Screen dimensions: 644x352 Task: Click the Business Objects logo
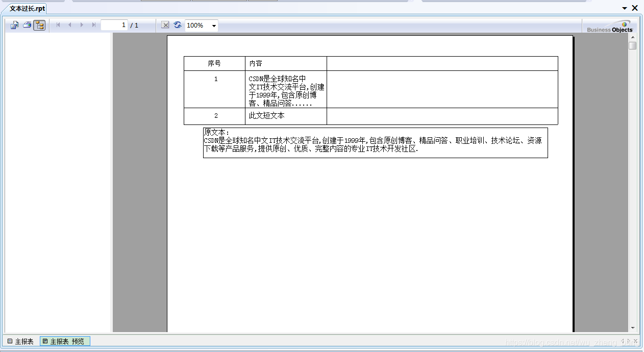[x=609, y=26]
